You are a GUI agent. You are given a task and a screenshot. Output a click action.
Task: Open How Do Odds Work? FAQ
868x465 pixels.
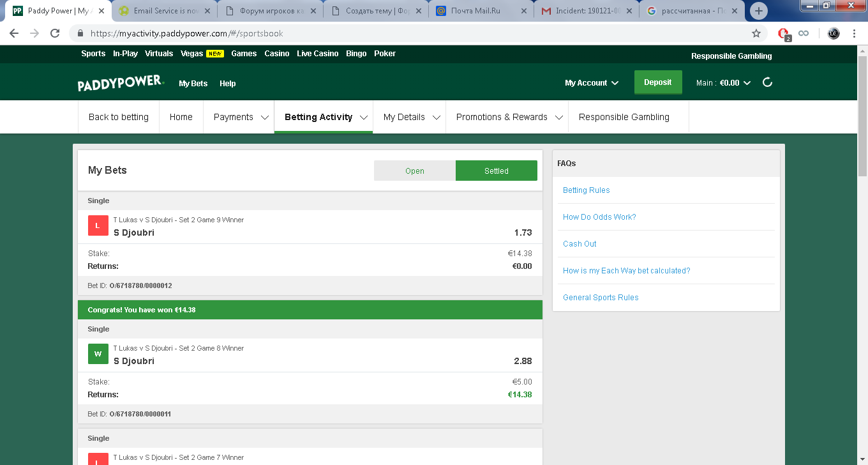(599, 217)
